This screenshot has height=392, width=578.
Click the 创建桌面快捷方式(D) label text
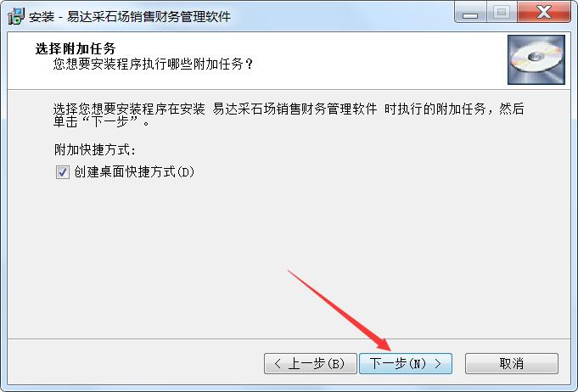click(x=134, y=171)
